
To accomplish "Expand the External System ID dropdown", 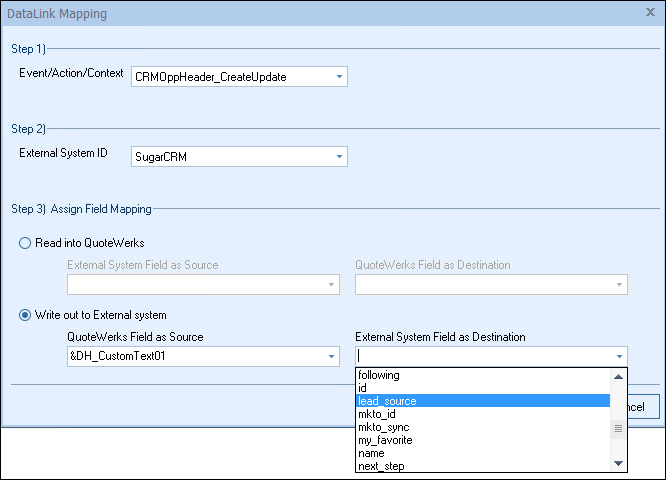I will click(x=339, y=156).
